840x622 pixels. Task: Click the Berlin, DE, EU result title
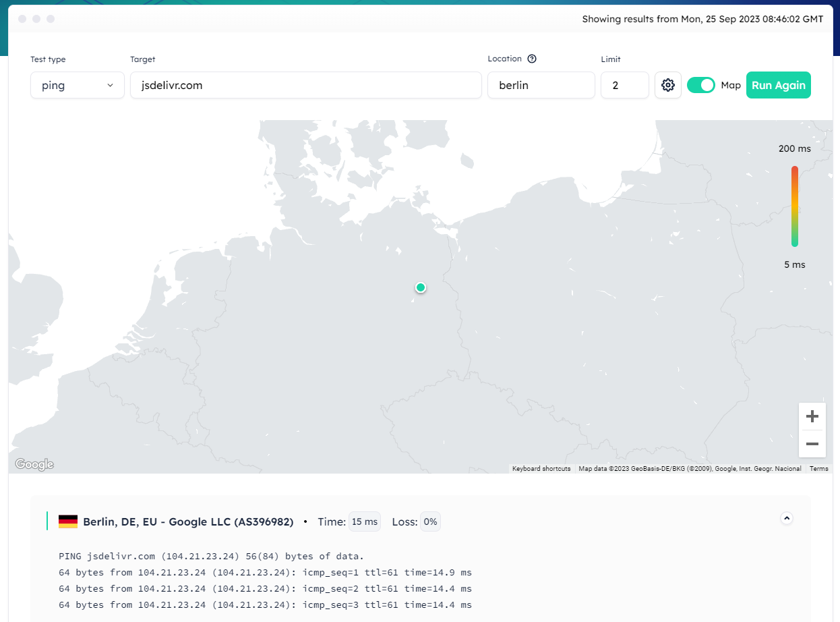[188, 521]
